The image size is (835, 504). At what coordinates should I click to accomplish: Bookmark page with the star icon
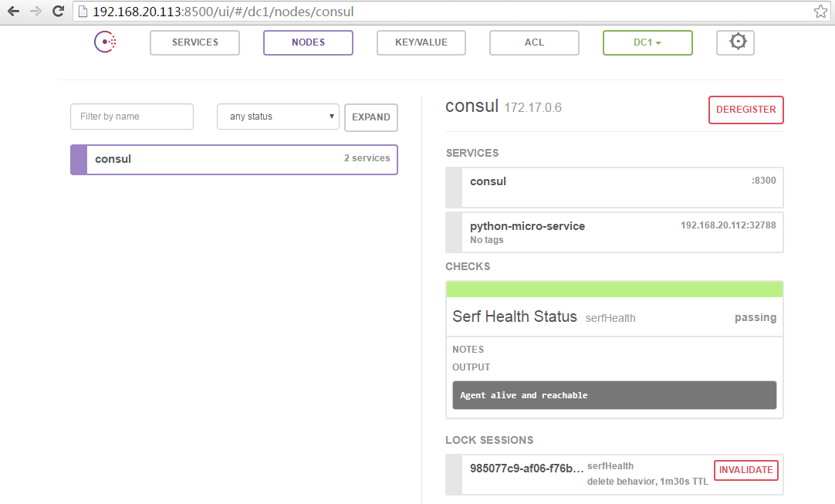[x=820, y=12]
